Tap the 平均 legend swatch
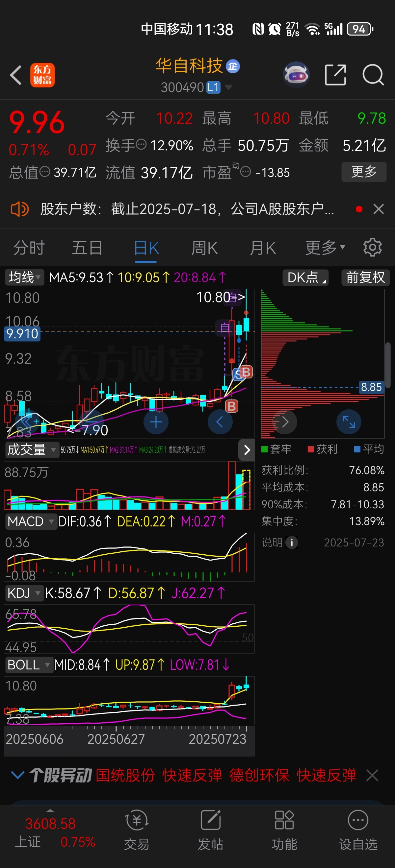395x868 pixels. 357,449
